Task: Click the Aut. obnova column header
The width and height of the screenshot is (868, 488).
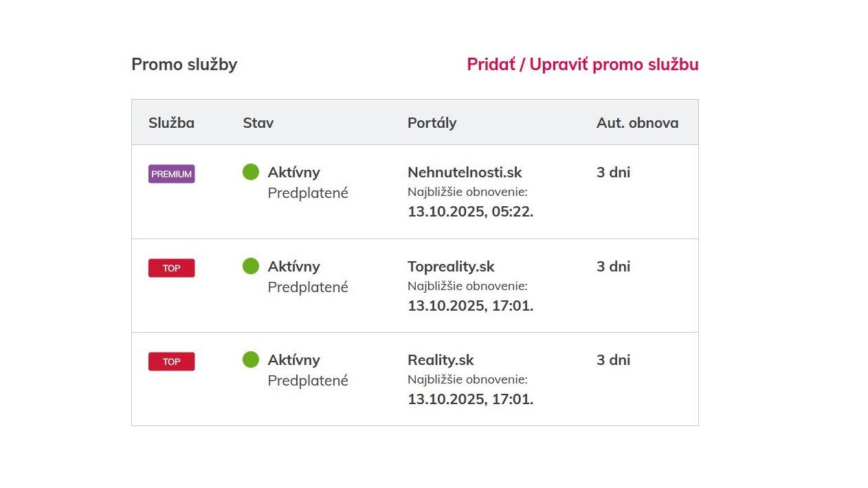Action: click(x=637, y=123)
